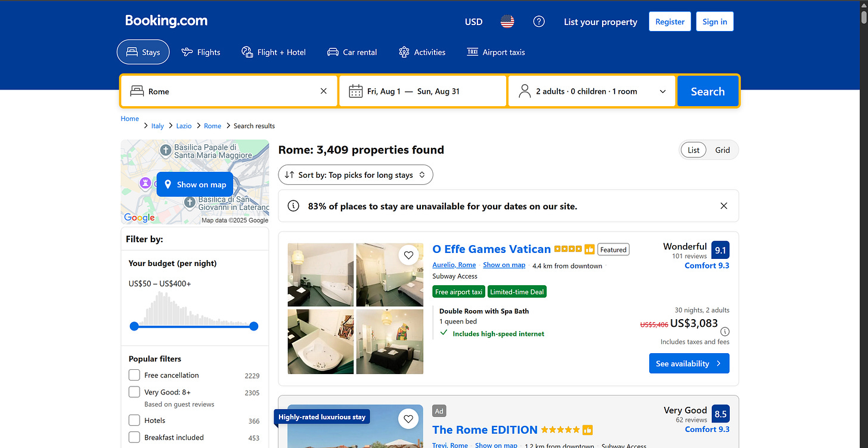Click the Ad label on The Rome EDITION

[x=439, y=411]
